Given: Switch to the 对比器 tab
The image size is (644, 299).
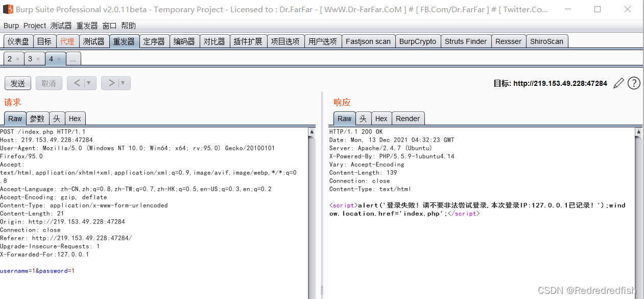Looking at the screenshot, I should [x=214, y=41].
